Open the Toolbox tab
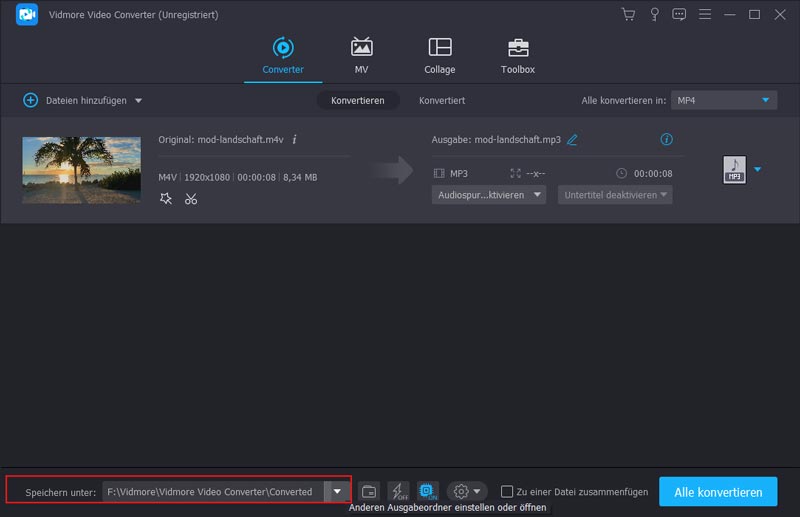800x517 pixels. point(517,56)
